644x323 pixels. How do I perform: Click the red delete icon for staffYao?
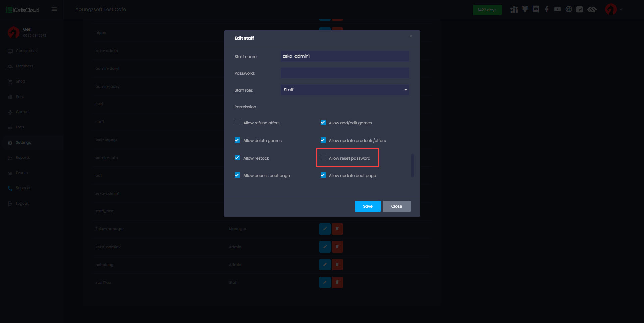tap(337, 282)
